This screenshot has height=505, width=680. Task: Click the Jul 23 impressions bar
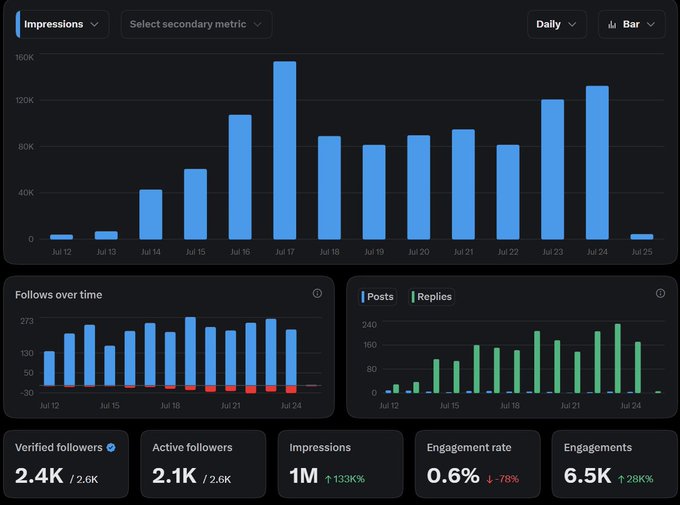click(552, 169)
